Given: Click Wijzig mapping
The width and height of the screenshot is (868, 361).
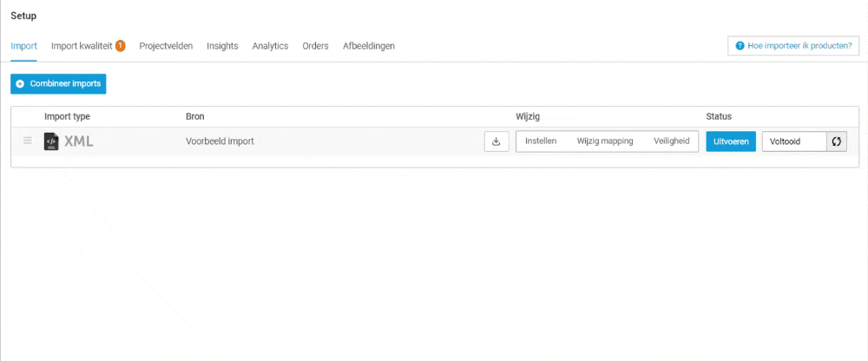Looking at the screenshot, I should [x=605, y=141].
